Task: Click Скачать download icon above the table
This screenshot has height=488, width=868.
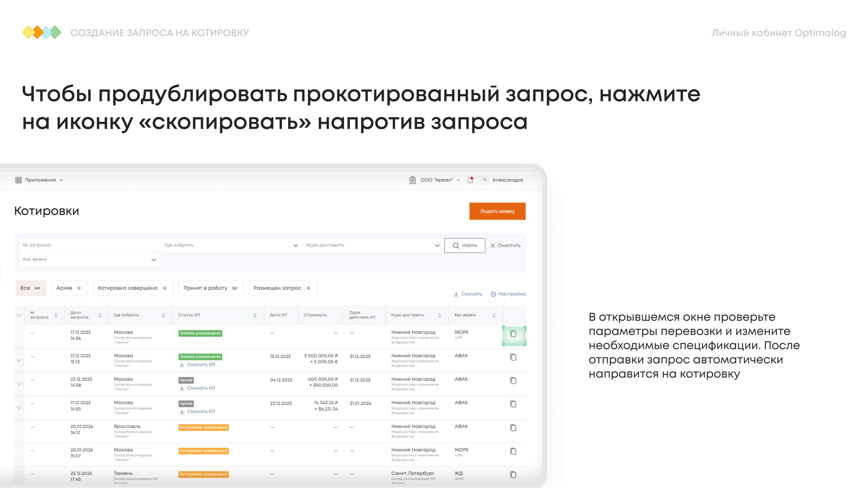Action: point(456,294)
